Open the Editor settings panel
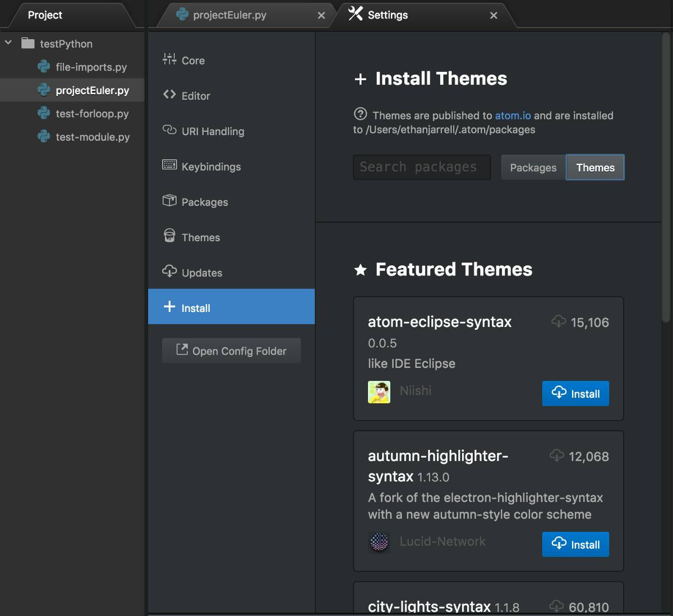The width and height of the screenshot is (673, 616). tap(195, 95)
